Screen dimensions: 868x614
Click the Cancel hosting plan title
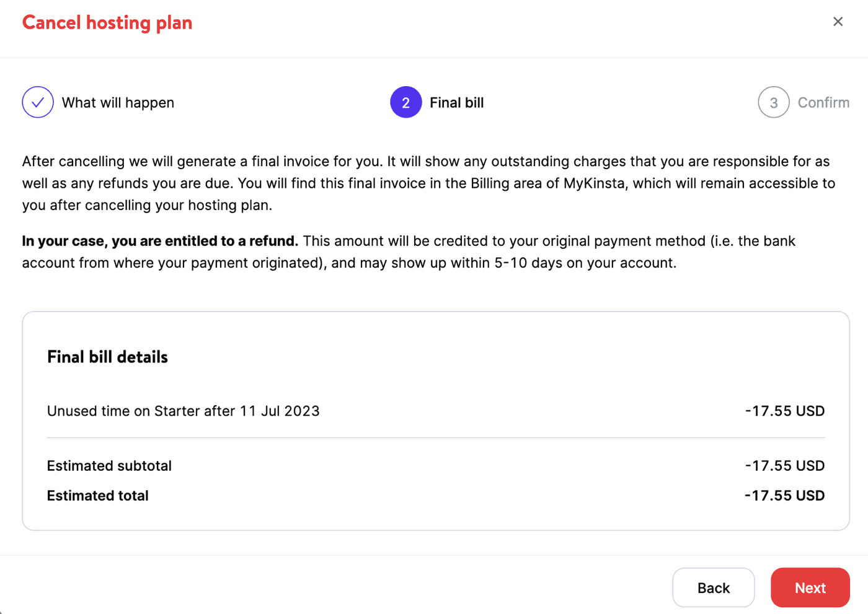click(107, 22)
